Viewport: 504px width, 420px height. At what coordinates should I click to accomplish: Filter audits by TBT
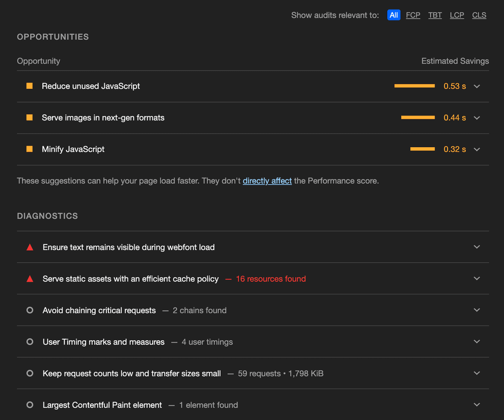(x=435, y=15)
